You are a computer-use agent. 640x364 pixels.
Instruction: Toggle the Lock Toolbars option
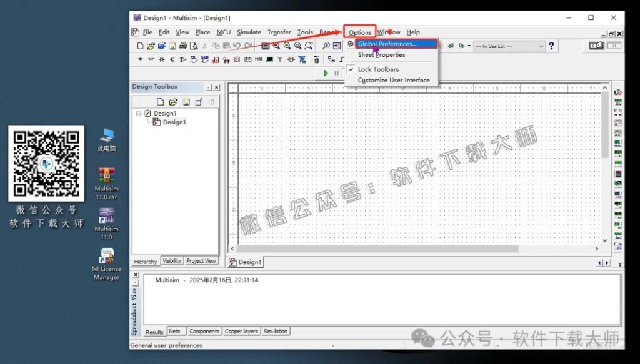point(378,69)
